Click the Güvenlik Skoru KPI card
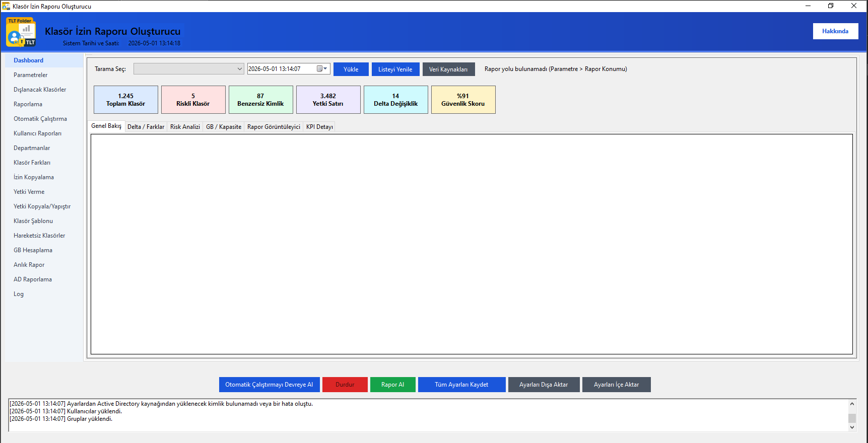 click(463, 100)
